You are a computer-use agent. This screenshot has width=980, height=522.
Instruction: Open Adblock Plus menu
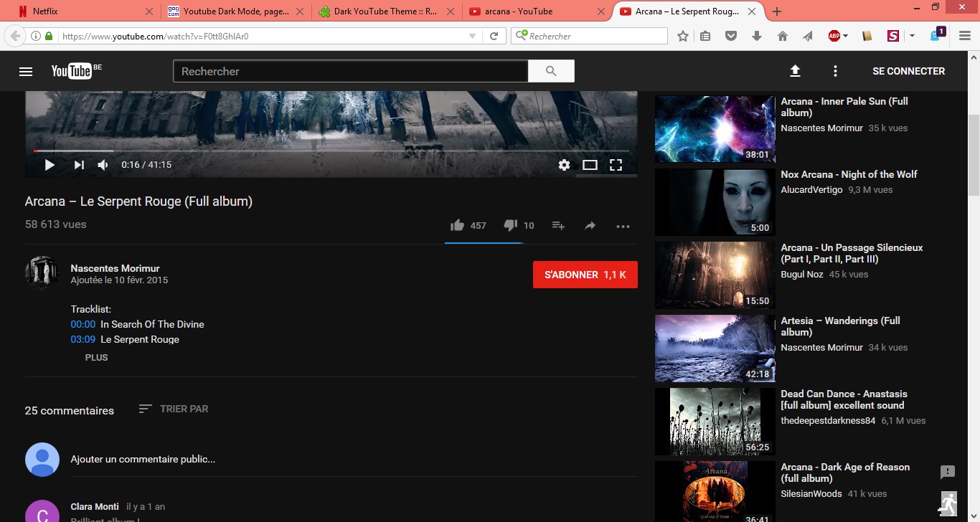(x=838, y=36)
